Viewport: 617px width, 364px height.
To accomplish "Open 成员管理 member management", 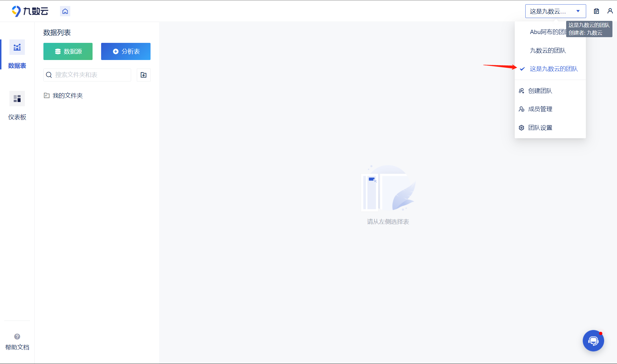I will coord(540,109).
